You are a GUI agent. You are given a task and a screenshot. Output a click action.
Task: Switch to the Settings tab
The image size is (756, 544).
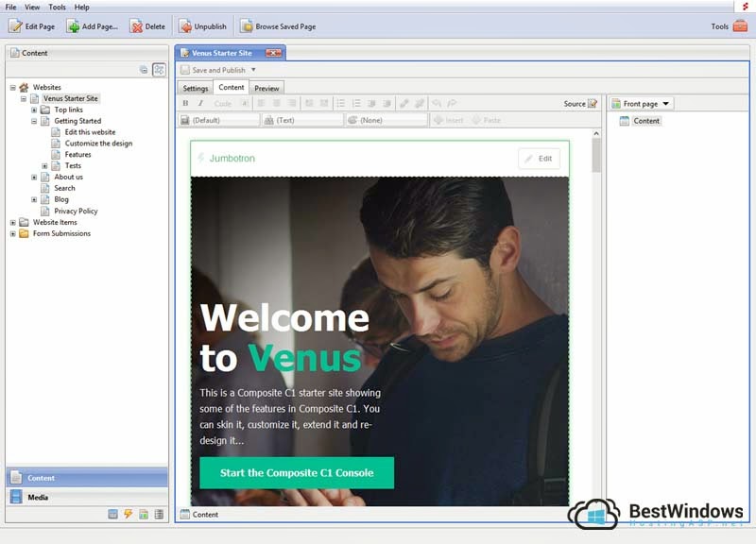coord(196,88)
